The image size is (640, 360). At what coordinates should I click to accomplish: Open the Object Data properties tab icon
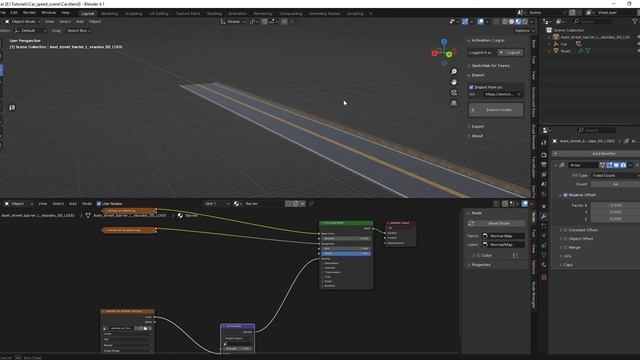[544, 255]
